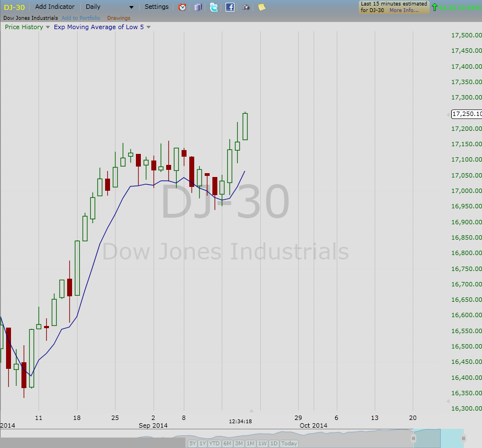This screenshot has height=448, width=482.
Task: Click the 12:34:18 time marker
Action: (x=240, y=421)
